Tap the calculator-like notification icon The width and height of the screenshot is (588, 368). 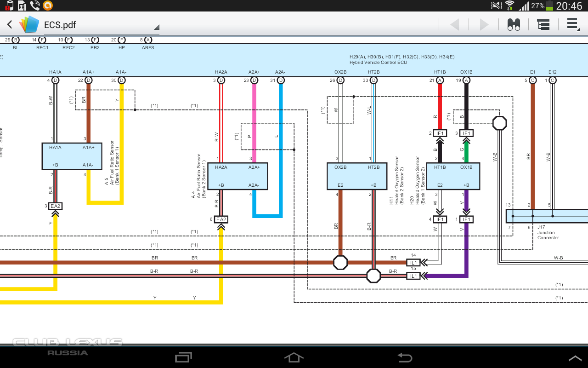(x=22, y=6)
